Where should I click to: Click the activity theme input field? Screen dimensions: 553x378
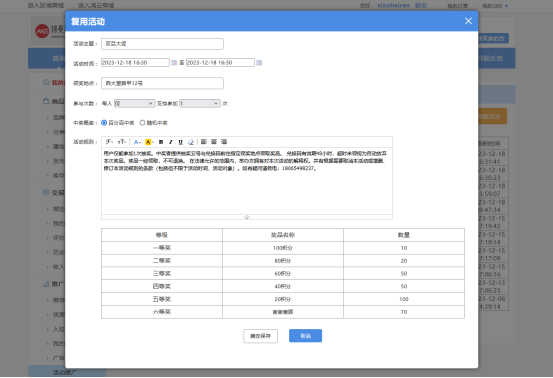click(162, 44)
